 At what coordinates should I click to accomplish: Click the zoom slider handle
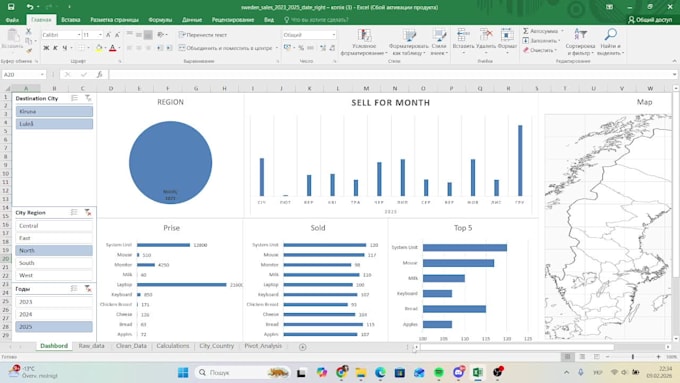point(633,357)
